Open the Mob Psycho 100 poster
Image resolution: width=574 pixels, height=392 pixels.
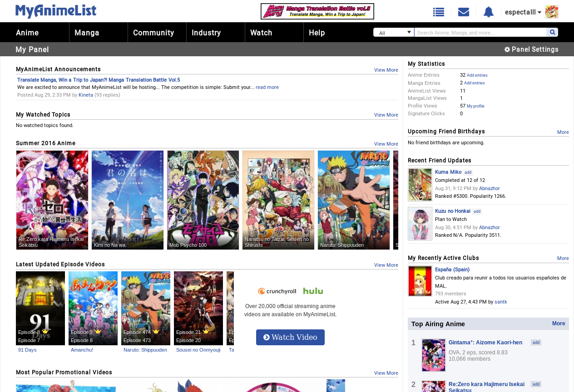tap(203, 200)
